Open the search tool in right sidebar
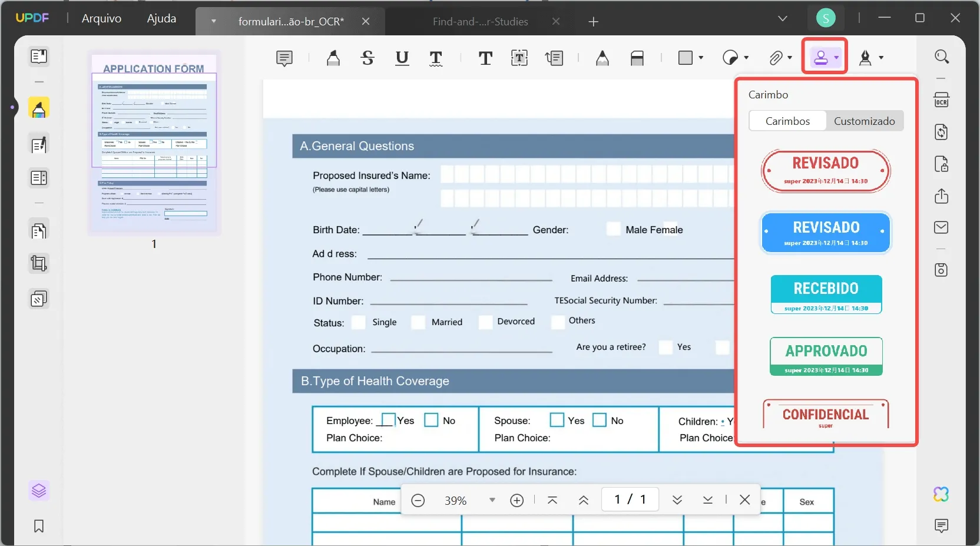The height and width of the screenshot is (546, 980). click(941, 57)
